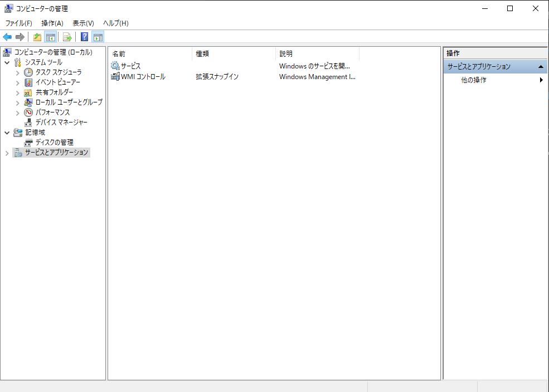Toggle the console tree show/hide toolbar icon
This screenshot has height=392, width=549.
click(x=50, y=37)
